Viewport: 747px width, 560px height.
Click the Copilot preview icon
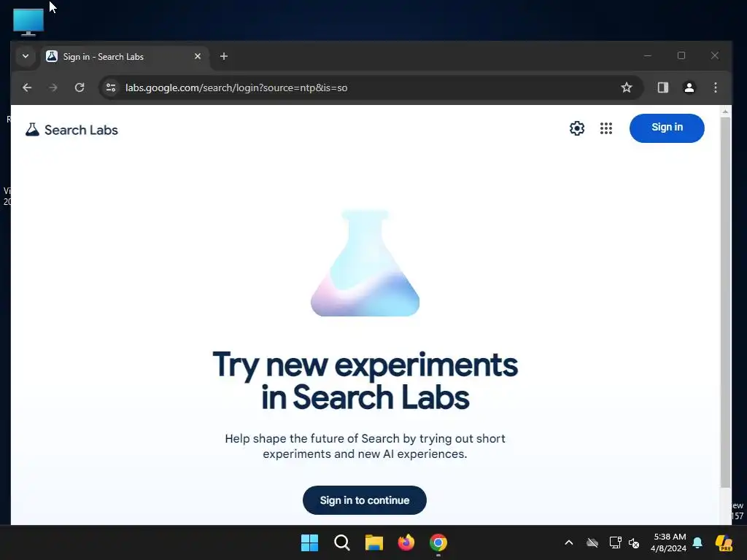[723, 542]
